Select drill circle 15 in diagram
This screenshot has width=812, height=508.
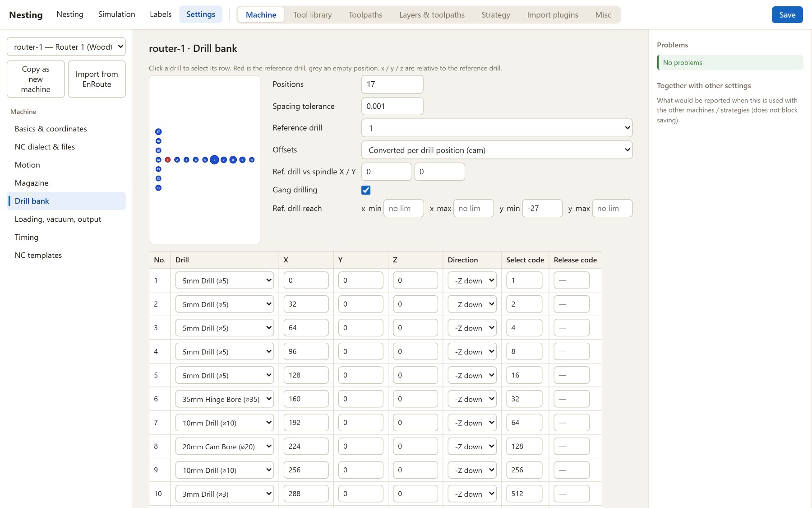[158, 150]
